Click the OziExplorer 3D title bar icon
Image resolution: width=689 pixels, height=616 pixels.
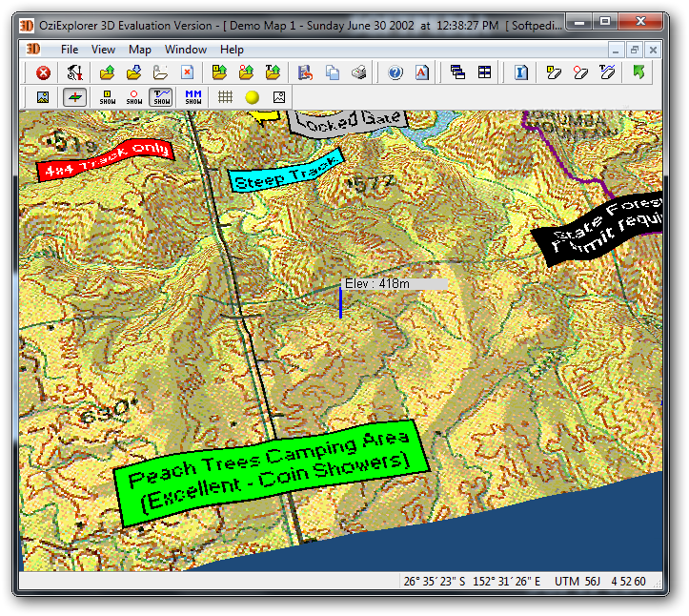pyautogui.click(x=27, y=26)
